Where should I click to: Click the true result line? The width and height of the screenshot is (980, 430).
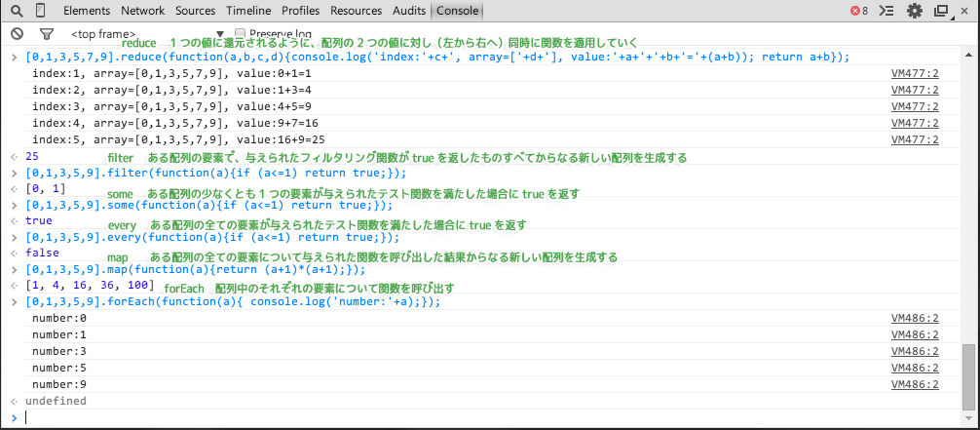(x=39, y=221)
